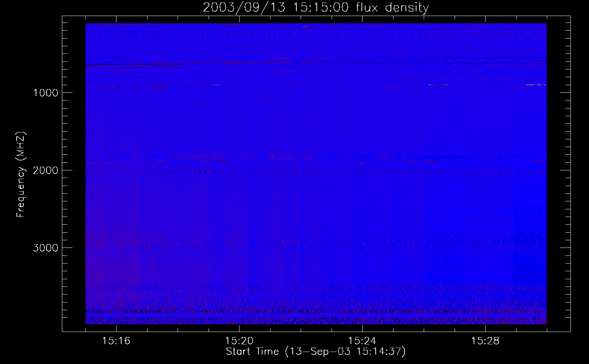Click the 'Start Time (13-Sep-03 15:14:37)' label
Viewport: 589px width, 364px height.
click(x=316, y=352)
